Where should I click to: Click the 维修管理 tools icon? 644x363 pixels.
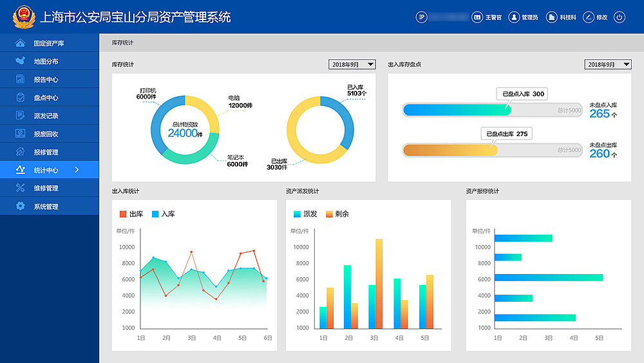pos(20,188)
